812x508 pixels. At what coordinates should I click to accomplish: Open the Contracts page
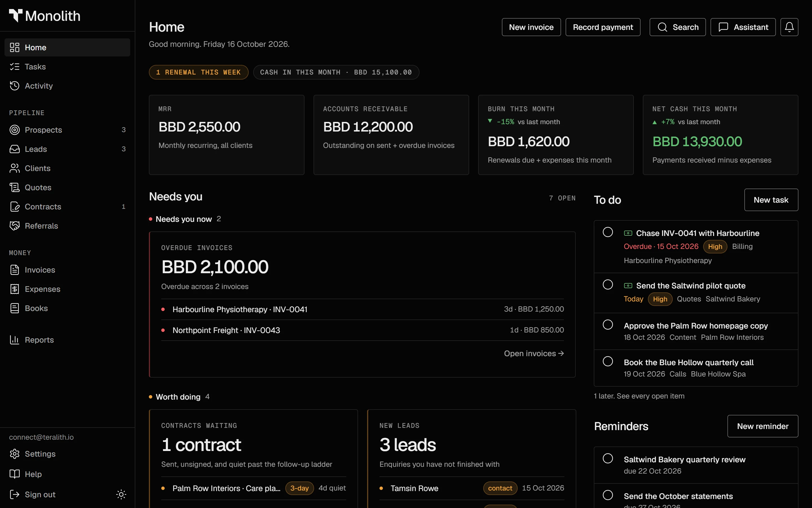tap(67, 206)
